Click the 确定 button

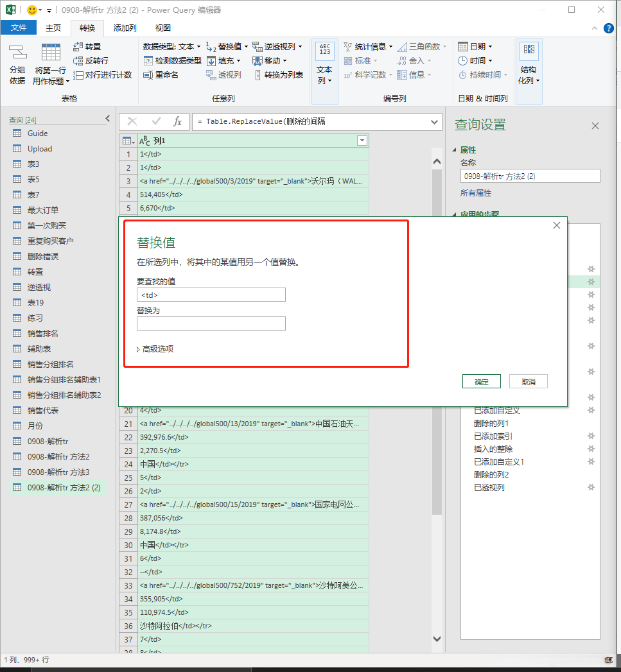pyautogui.click(x=481, y=381)
